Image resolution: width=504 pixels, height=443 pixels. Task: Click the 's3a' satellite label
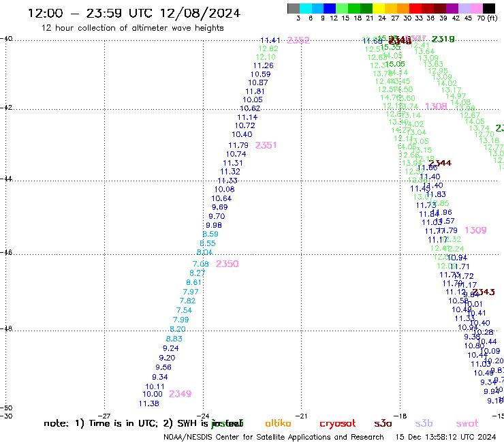click(383, 424)
